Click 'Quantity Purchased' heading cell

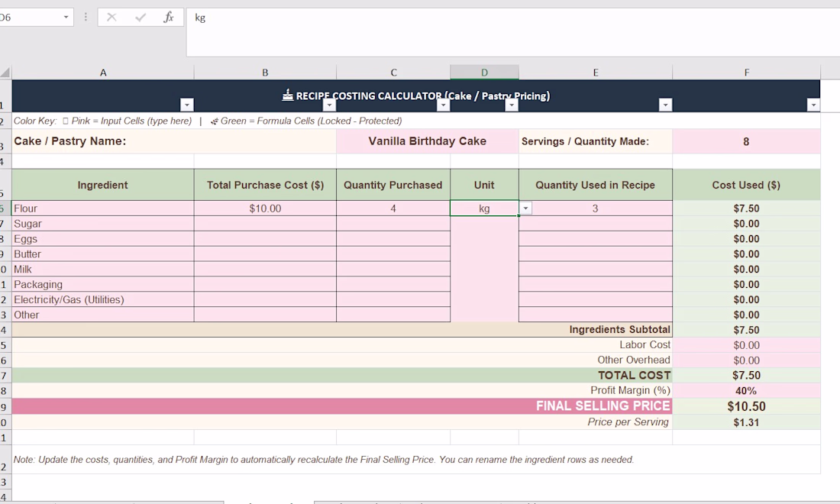coord(393,185)
